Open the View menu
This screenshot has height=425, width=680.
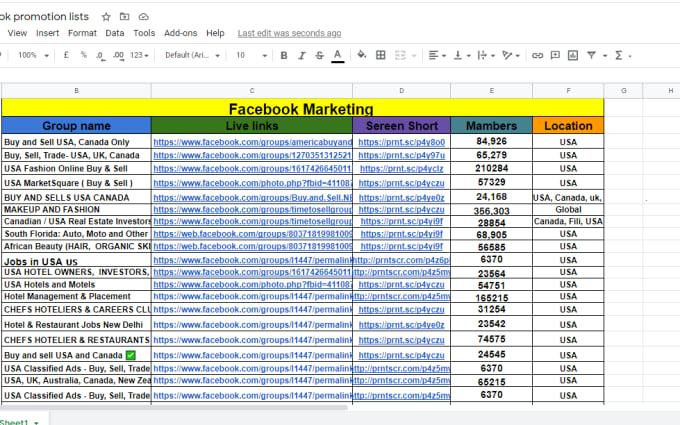point(17,33)
